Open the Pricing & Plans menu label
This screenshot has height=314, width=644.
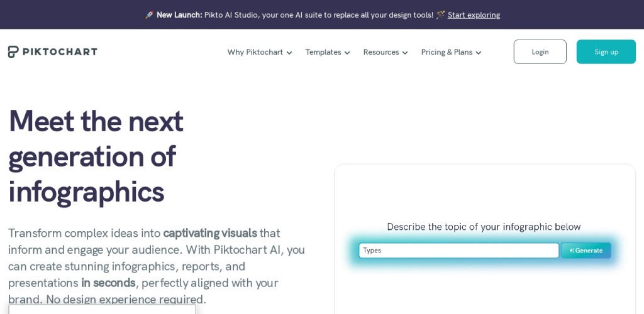coord(447,52)
